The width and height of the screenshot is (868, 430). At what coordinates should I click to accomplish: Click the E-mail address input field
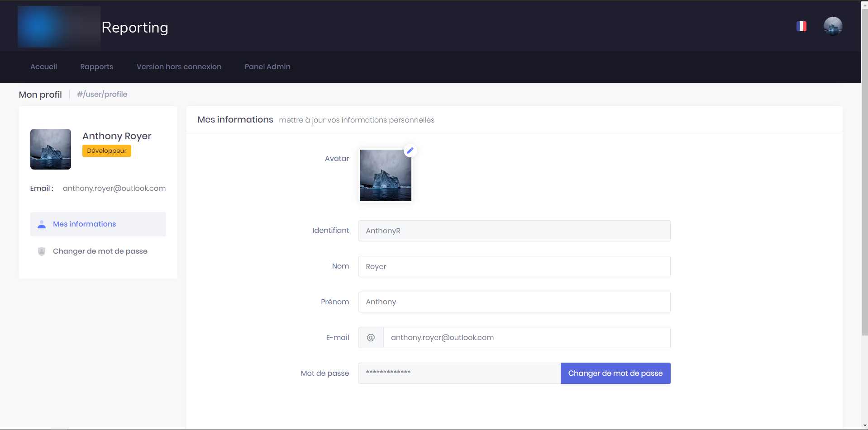[x=526, y=338]
